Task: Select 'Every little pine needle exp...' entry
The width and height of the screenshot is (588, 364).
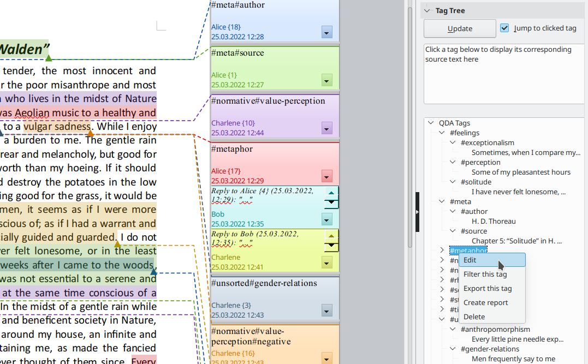Action: coord(518,339)
